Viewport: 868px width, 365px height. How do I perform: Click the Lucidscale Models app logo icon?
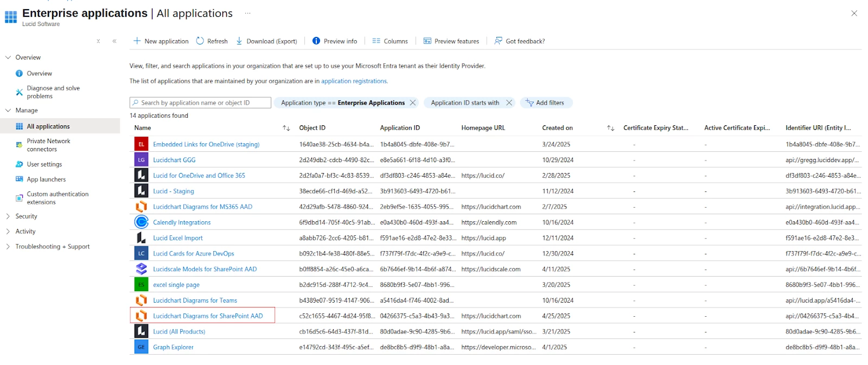point(141,269)
